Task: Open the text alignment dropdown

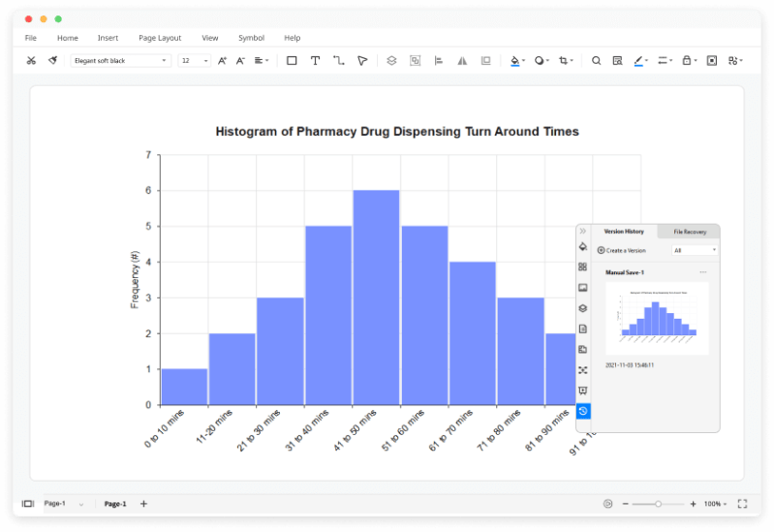Action: [x=262, y=60]
